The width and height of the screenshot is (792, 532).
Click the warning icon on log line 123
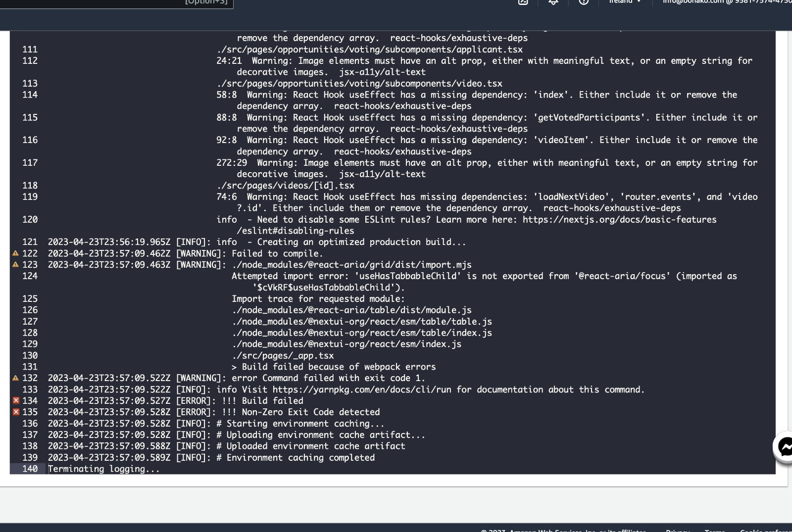coord(15,265)
